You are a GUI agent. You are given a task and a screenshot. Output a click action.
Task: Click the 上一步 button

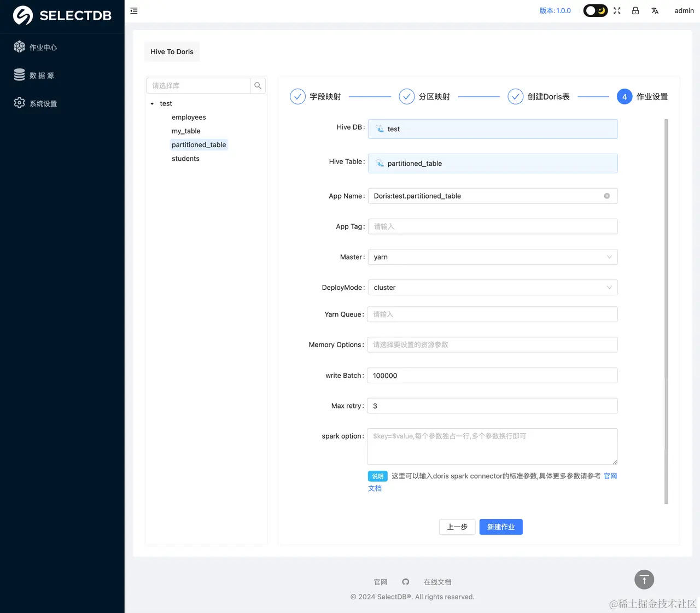tap(457, 527)
